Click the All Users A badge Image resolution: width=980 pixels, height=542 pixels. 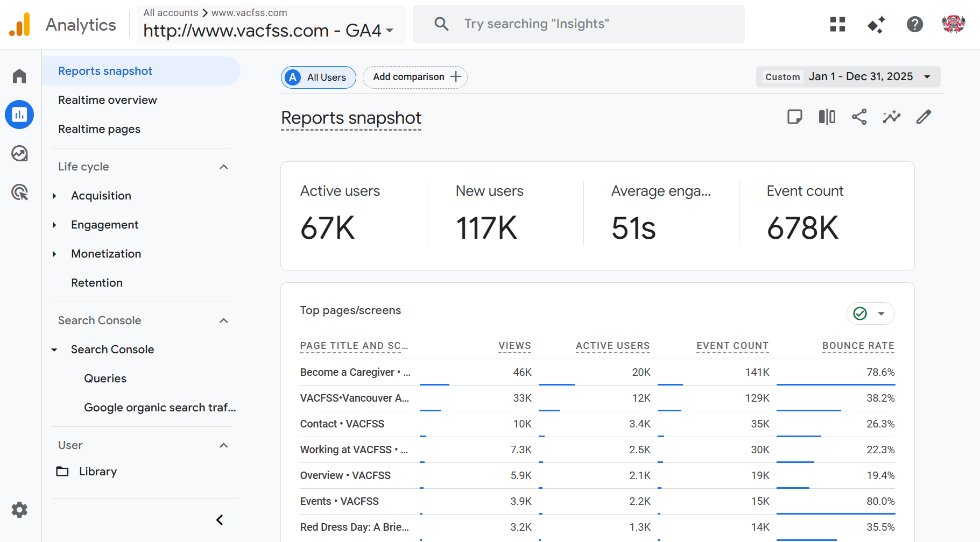pos(293,77)
